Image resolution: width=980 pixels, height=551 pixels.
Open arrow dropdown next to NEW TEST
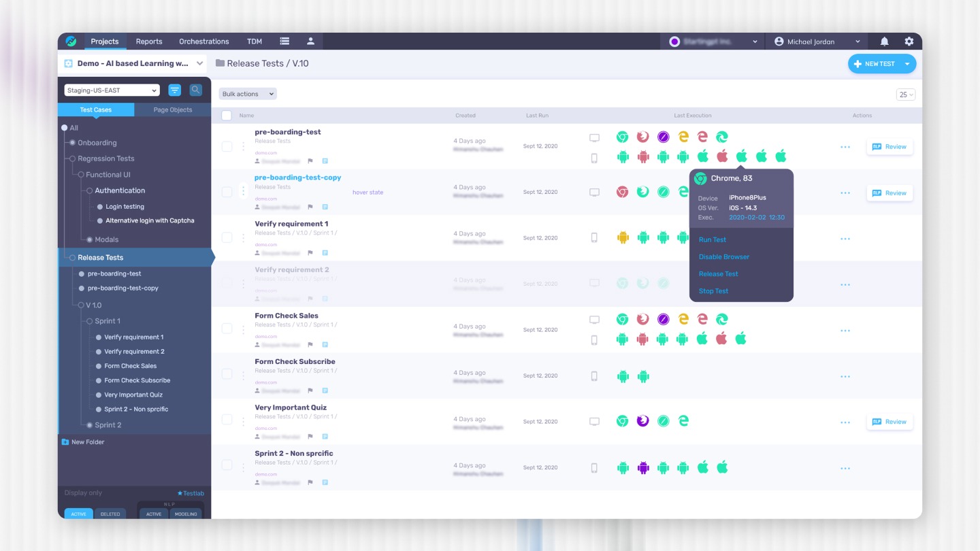[x=907, y=64]
